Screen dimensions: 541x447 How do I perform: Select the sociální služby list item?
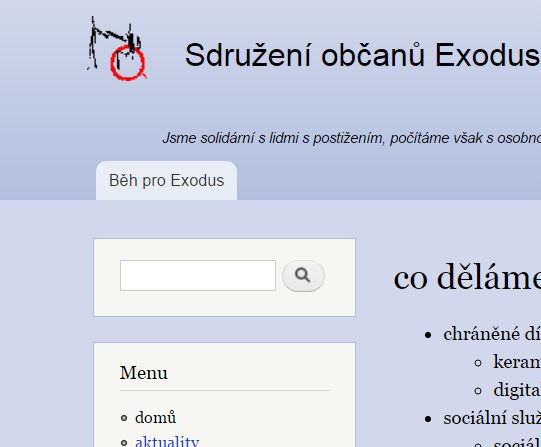[492, 418]
